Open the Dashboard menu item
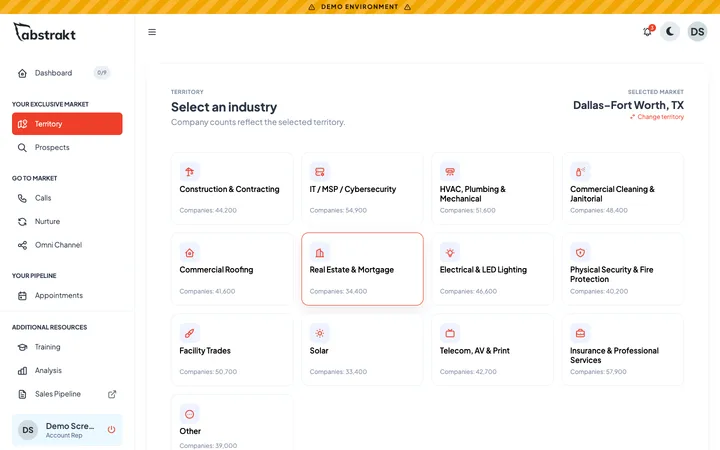The width and height of the screenshot is (720, 450). (x=67, y=73)
